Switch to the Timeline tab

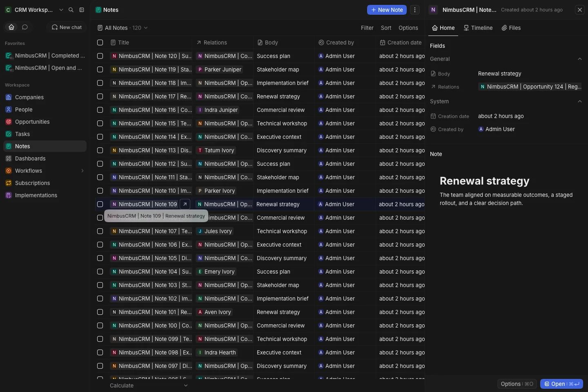[478, 28]
